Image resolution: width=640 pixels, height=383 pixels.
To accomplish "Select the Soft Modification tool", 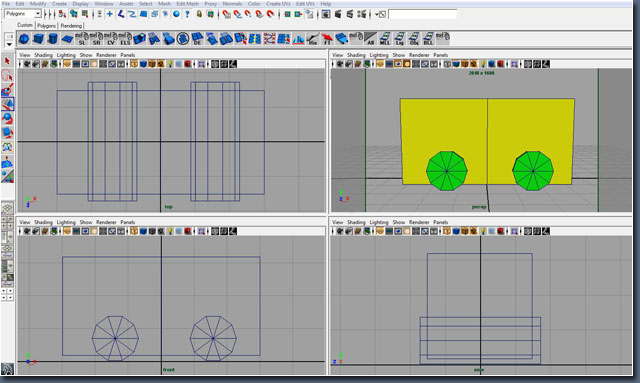I will pos(7,162).
